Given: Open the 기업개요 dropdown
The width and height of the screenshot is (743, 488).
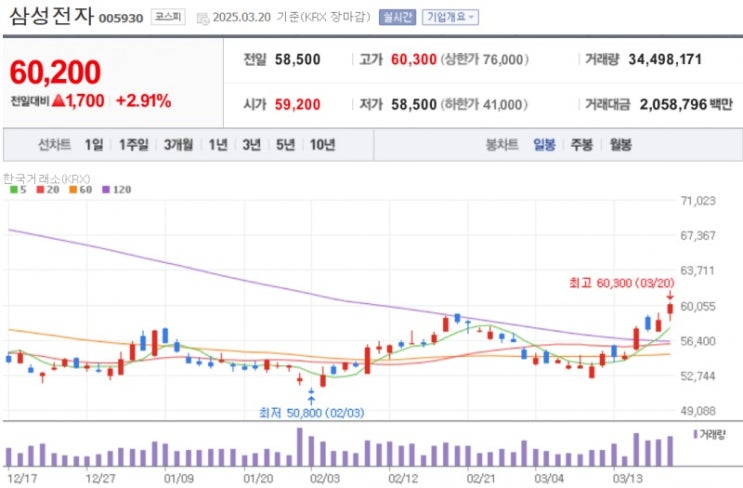Looking at the screenshot, I should pos(450,18).
